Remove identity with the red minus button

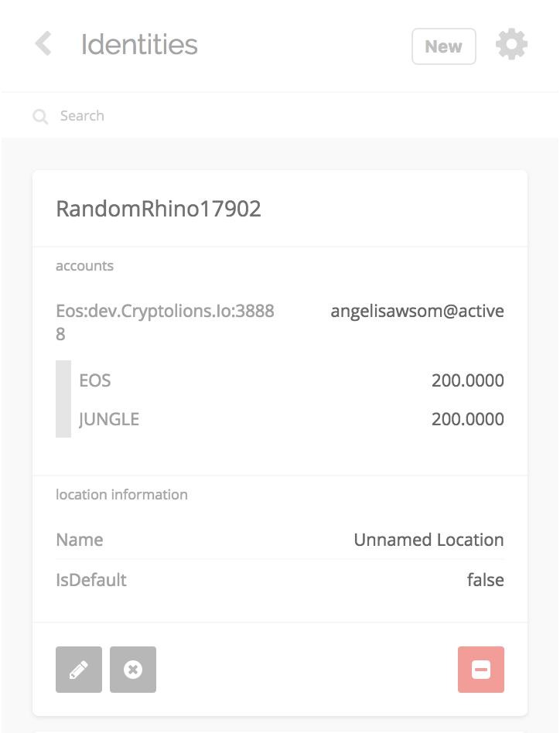(x=480, y=670)
